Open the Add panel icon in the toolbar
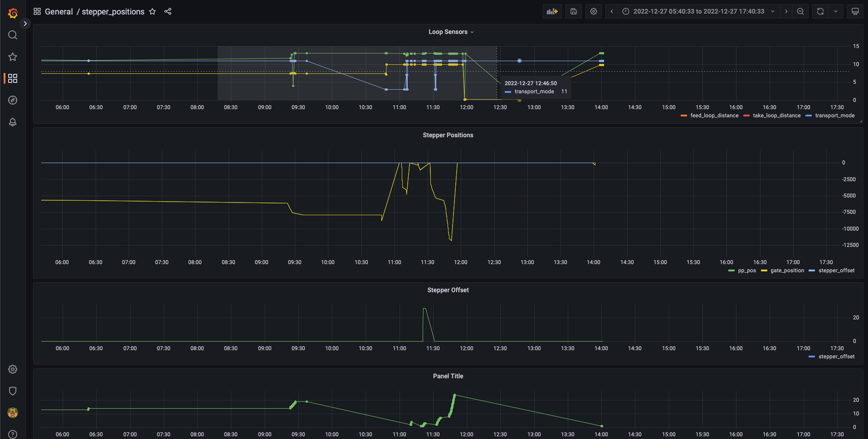This screenshot has width=868, height=439. (552, 11)
